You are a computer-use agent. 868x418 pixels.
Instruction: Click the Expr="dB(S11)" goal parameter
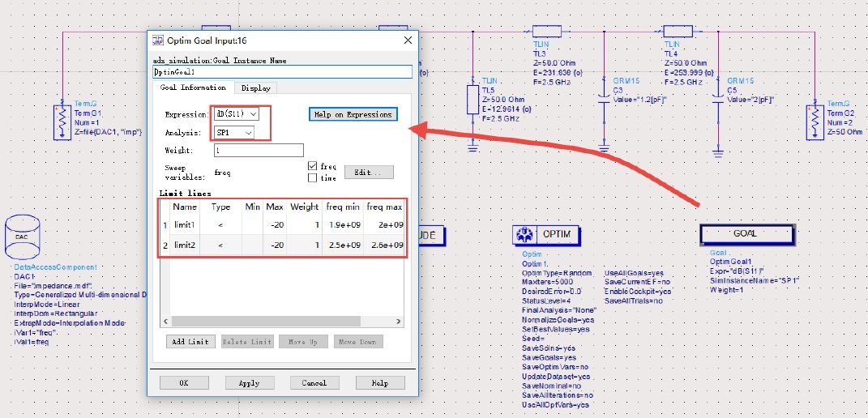click(737, 271)
